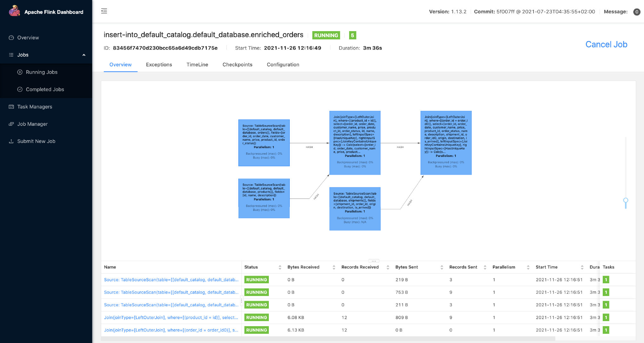
Task: Open the Job Manager page
Action: (x=32, y=124)
